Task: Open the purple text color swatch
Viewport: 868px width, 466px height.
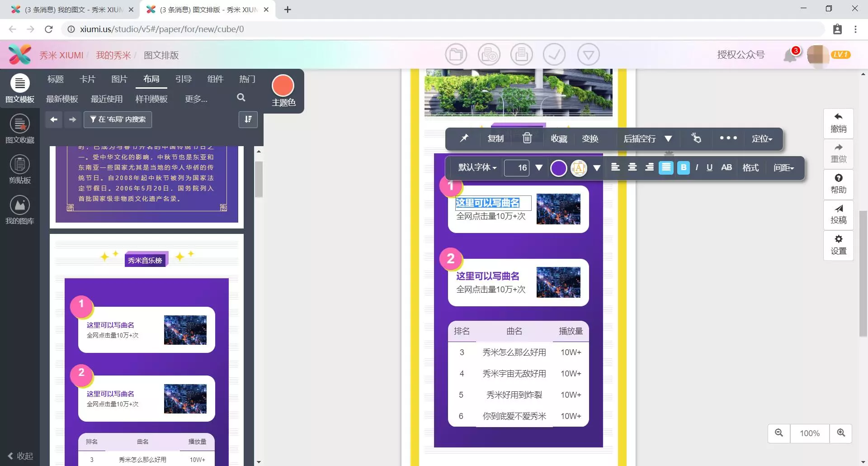Action: coord(558,168)
